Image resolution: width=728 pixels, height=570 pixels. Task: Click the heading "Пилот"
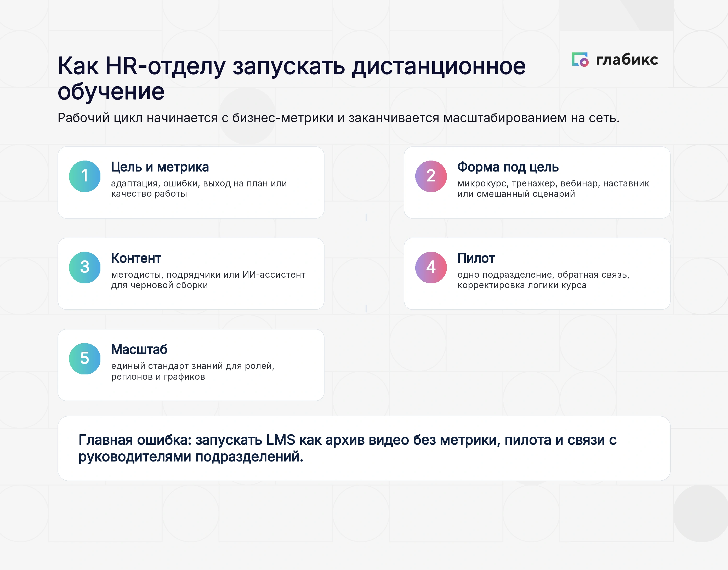[476, 258]
